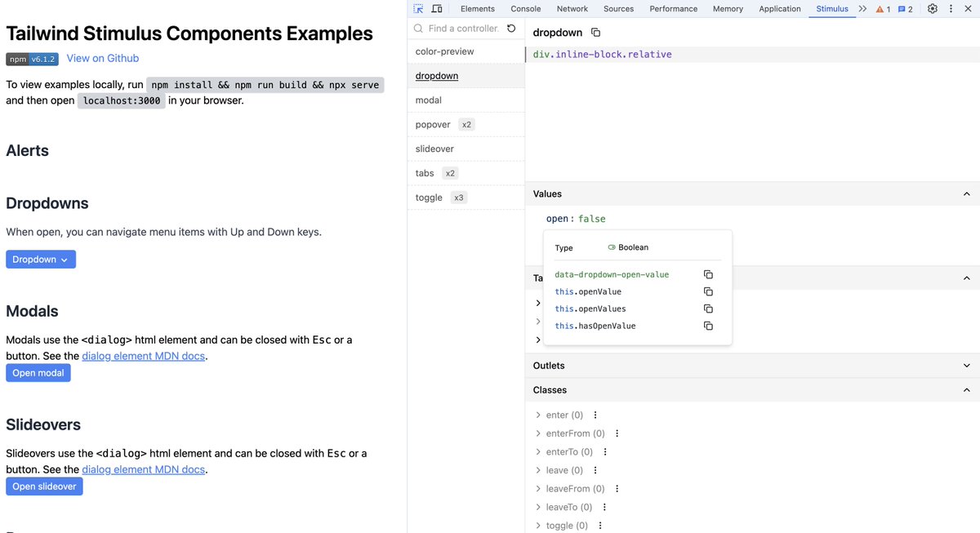The width and height of the screenshot is (980, 533).
Task: Select the dropdown controller in list
Action: coord(466,76)
